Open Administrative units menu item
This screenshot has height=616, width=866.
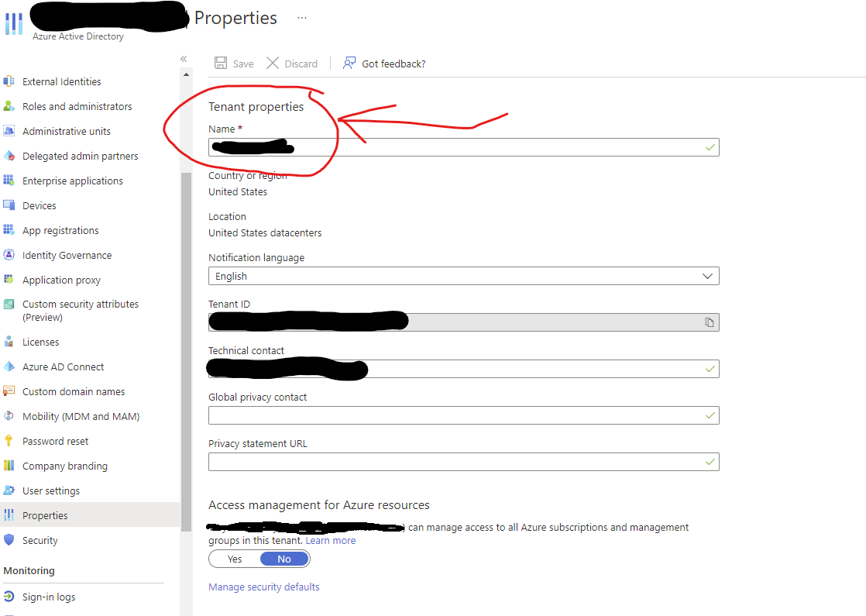point(67,132)
